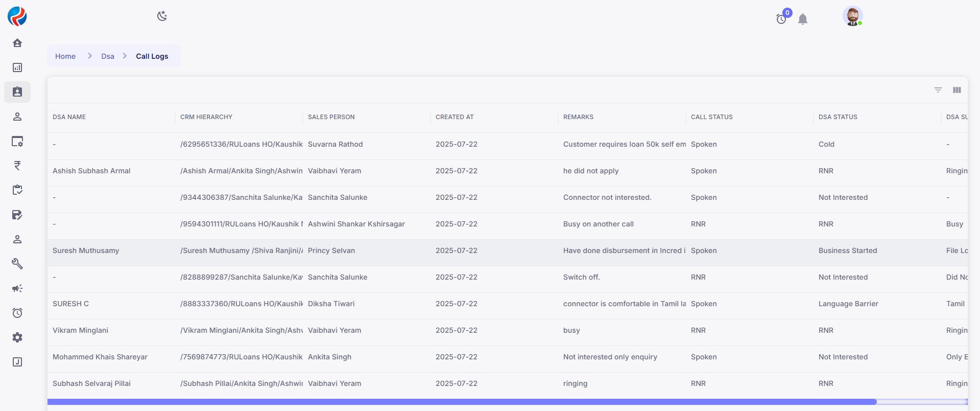Navigate to the Dsa breadcrumb
The width and height of the screenshot is (980, 411).
[107, 56]
